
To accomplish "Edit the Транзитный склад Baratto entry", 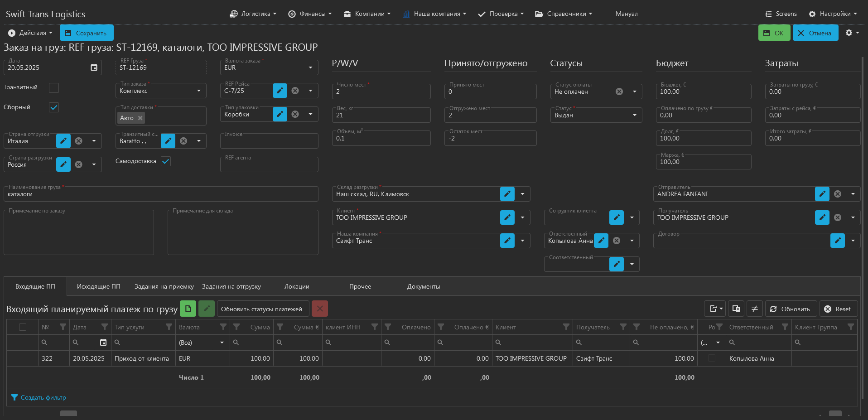I will click(x=168, y=141).
